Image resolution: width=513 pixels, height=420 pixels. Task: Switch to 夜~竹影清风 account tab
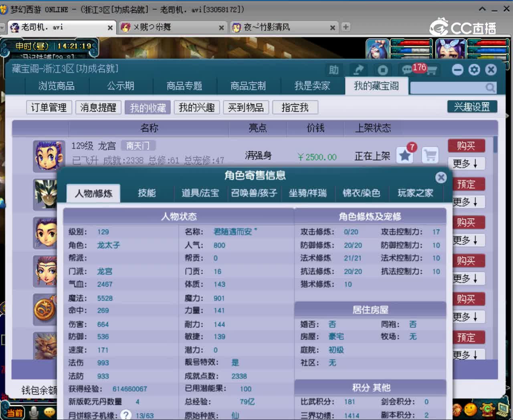click(283, 27)
